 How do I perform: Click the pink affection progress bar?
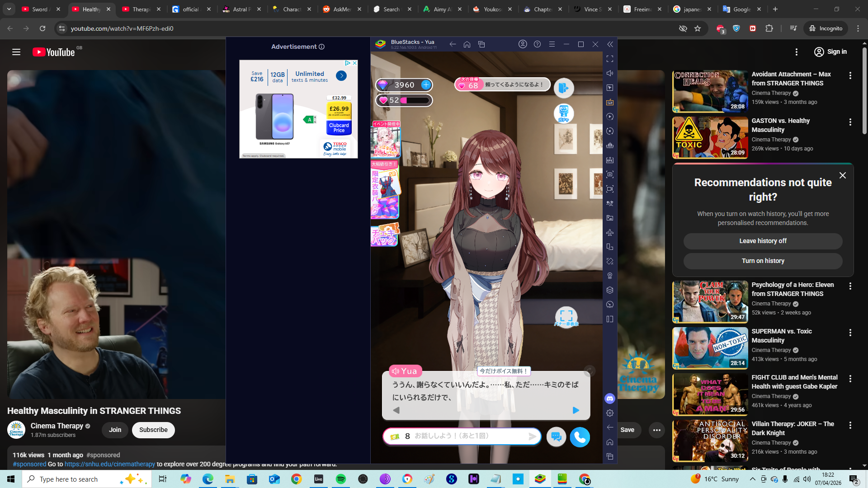[415, 100]
